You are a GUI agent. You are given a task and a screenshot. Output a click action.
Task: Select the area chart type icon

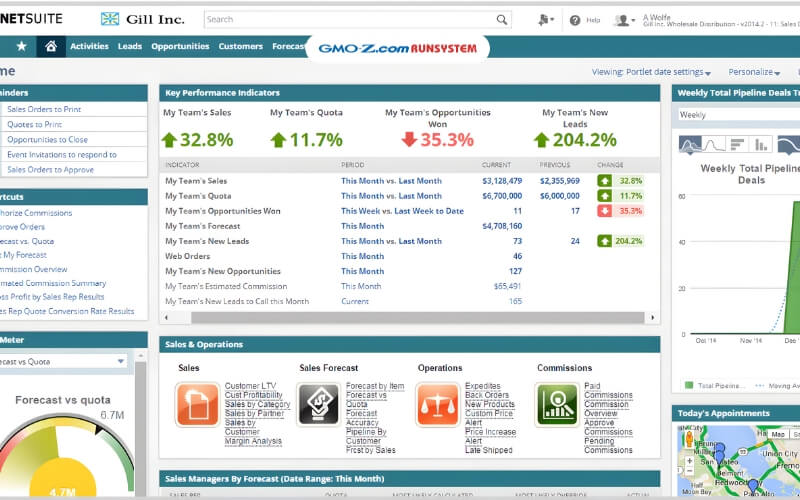click(x=690, y=145)
